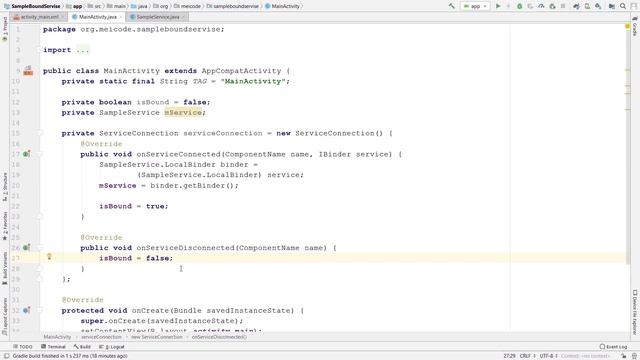The image size is (640, 360).
Task: Change the CRLF line separator setting
Action: (x=527, y=356)
